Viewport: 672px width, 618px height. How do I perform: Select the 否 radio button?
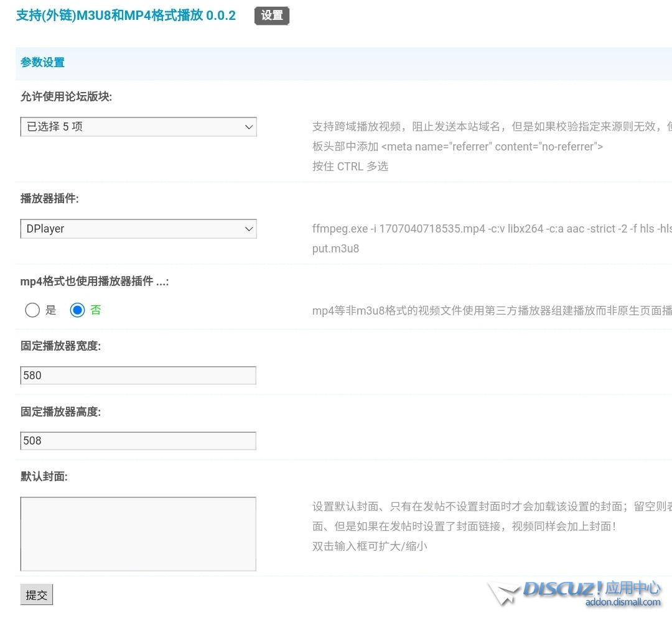tap(77, 310)
